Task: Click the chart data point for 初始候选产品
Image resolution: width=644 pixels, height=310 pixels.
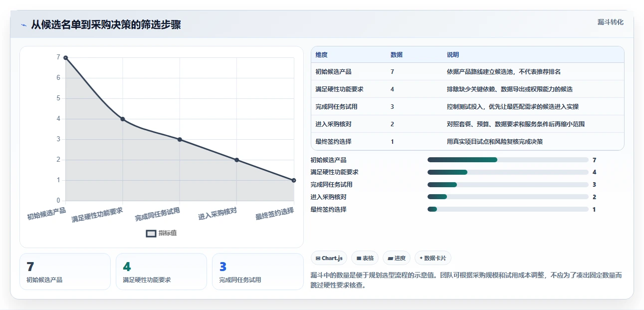Action: 65,58
